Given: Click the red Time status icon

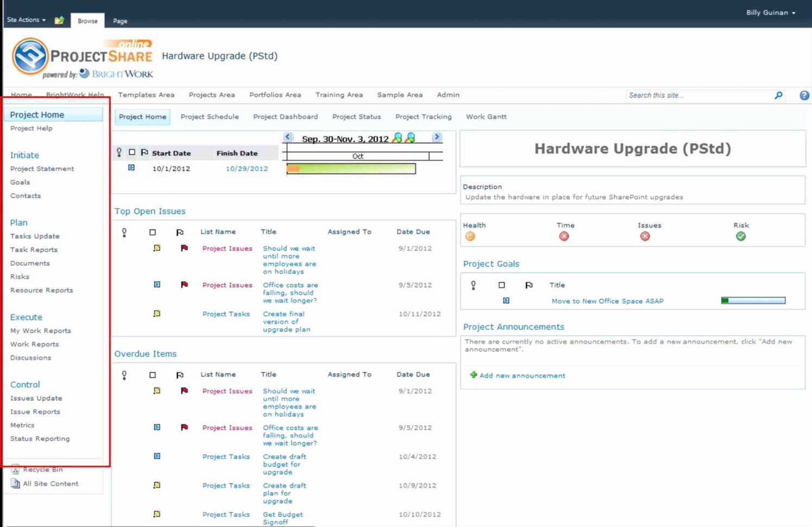Looking at the screenshot, I should click(x=564, y=236).
